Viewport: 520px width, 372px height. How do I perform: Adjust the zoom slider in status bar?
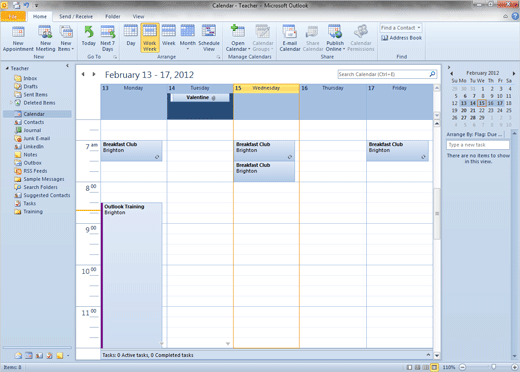click(x=493, y=367)
